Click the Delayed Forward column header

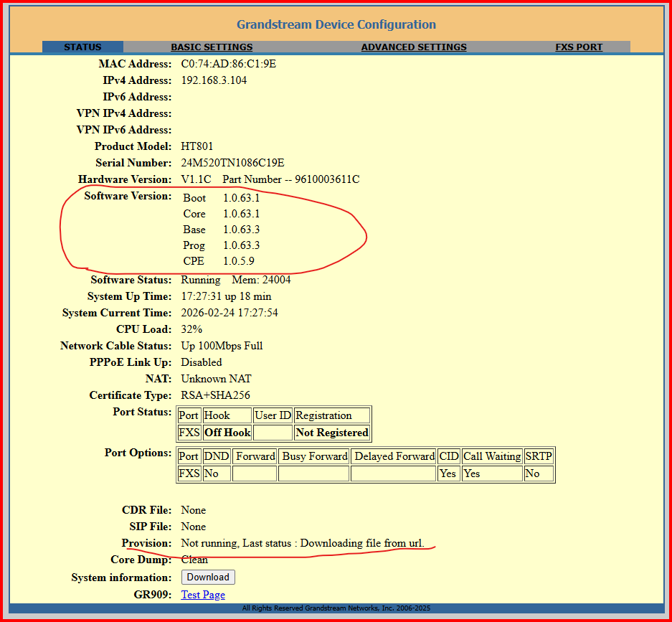point(394,456)
